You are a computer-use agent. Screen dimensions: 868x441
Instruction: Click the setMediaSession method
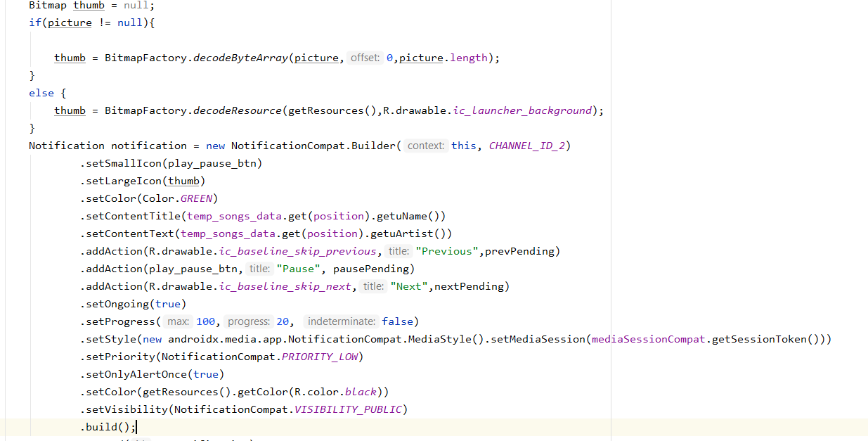(x=538, y=339)
